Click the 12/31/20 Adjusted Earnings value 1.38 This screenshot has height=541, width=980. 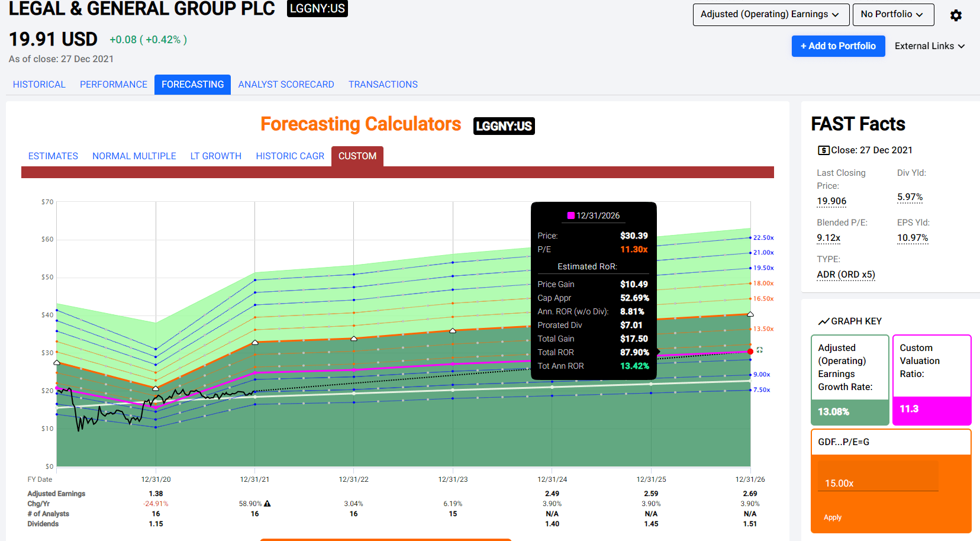(156, 494)
